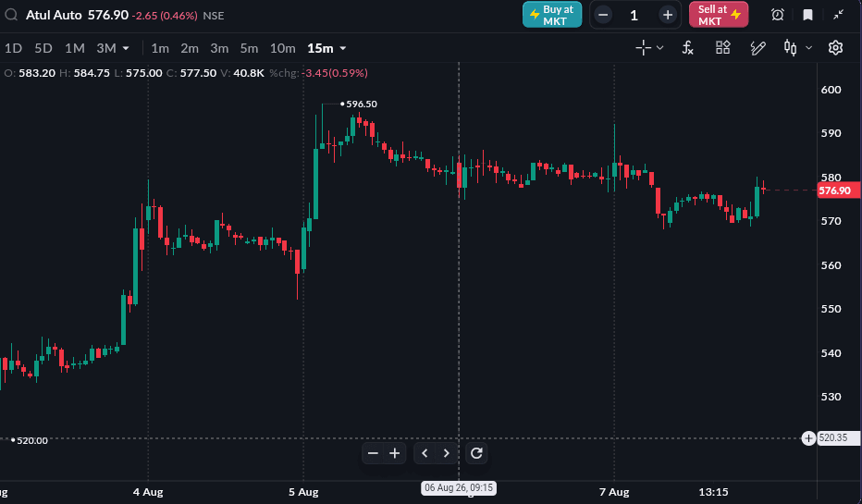Click the Buy at MKT button

click(x=552, y=15)
